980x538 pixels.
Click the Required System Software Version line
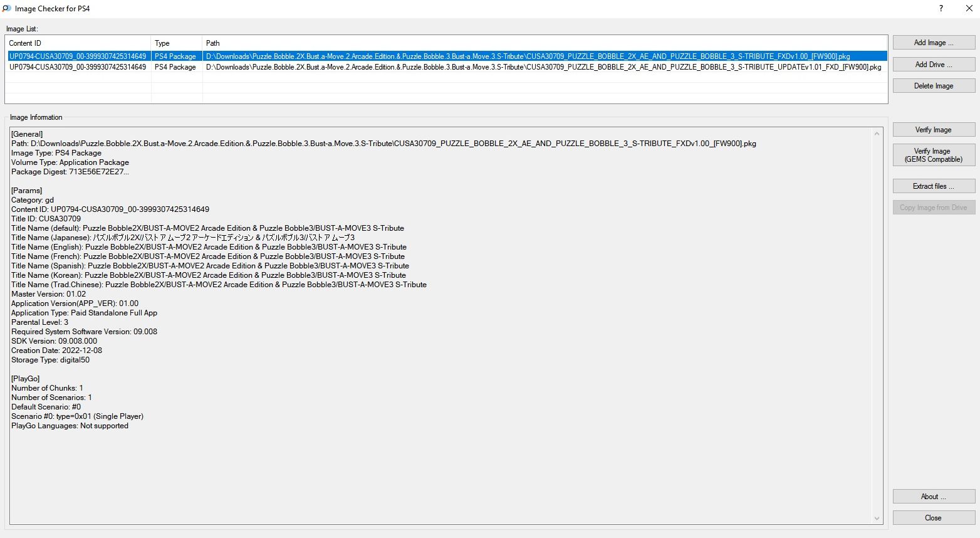click(x=84, y=332)
